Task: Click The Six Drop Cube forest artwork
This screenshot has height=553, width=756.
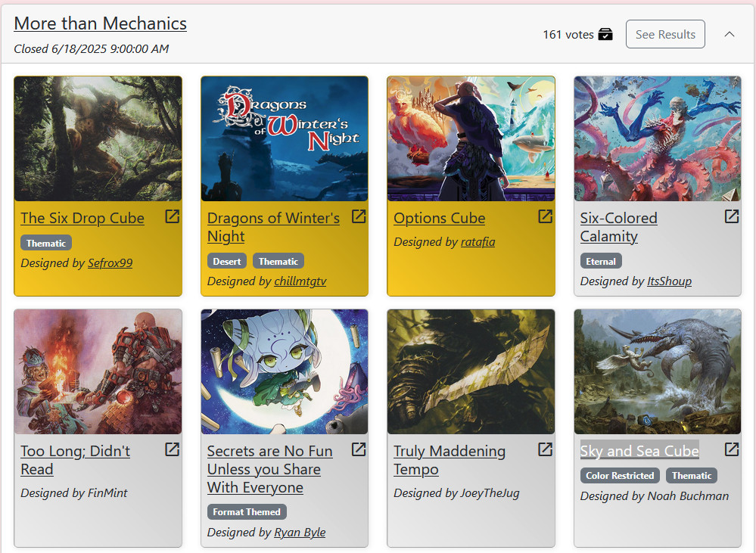Action: 98,139
